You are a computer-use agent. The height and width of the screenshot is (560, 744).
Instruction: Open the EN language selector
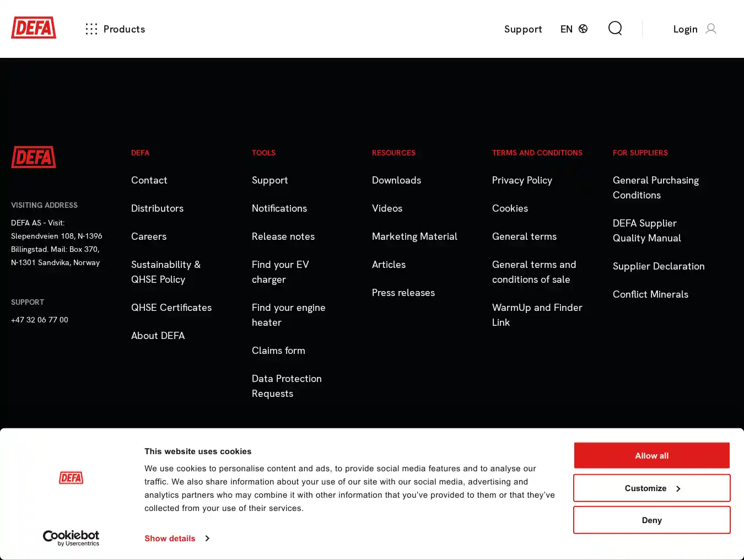[x=567, y=29]
